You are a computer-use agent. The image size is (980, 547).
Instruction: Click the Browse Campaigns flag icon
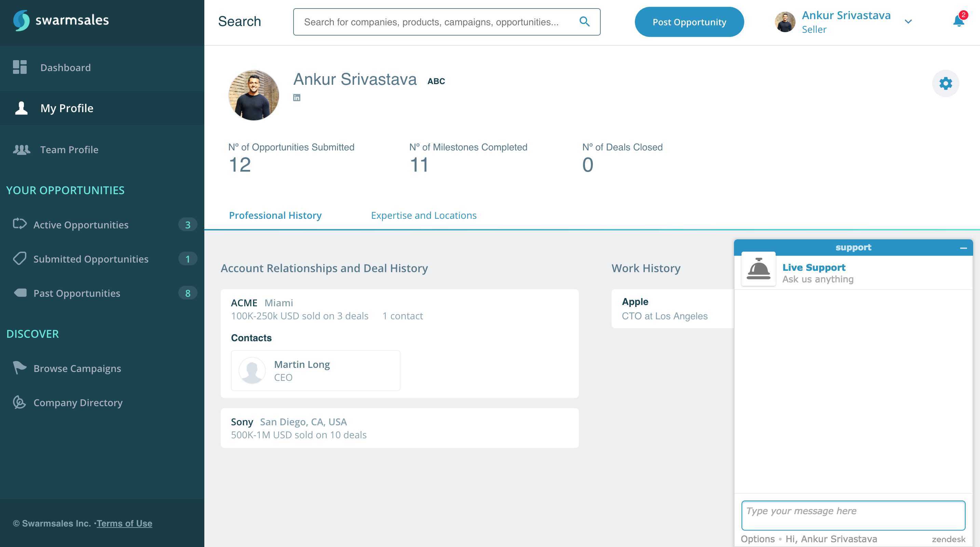[19, 368]
